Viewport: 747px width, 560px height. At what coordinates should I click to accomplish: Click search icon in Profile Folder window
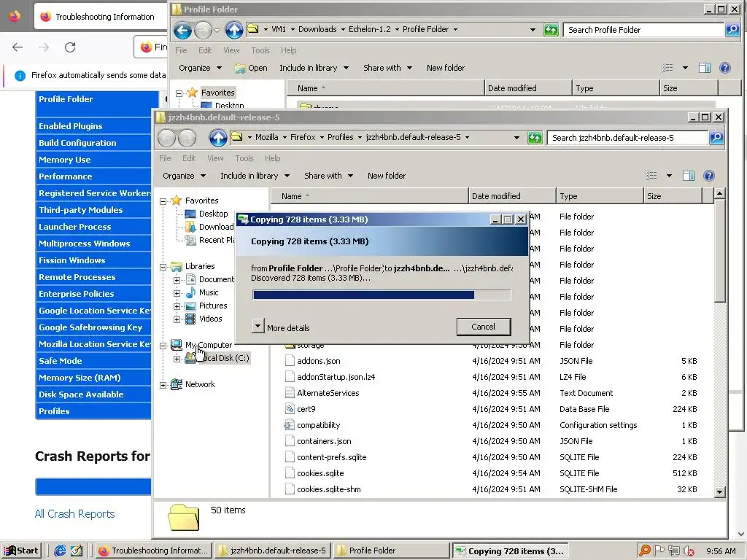pyautogui.click(x=732, y=29)
